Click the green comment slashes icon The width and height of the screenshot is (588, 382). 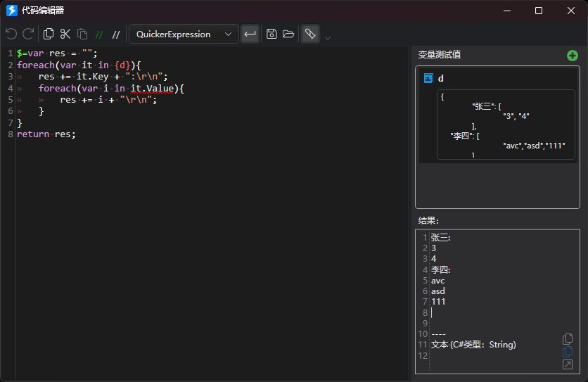pyautogui.click(x=99, y=35)
